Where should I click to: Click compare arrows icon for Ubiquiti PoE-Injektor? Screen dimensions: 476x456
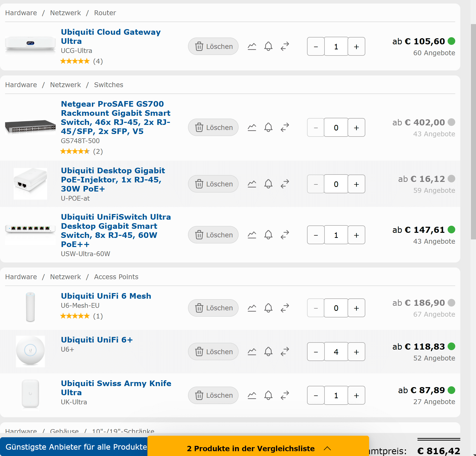pos(285,184)
